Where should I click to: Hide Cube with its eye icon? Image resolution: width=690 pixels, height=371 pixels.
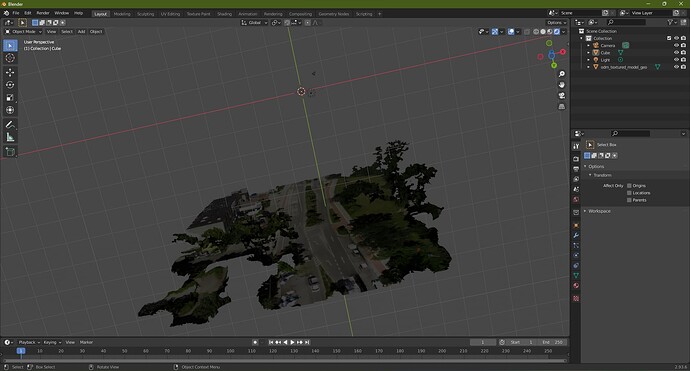coord(676,52)
